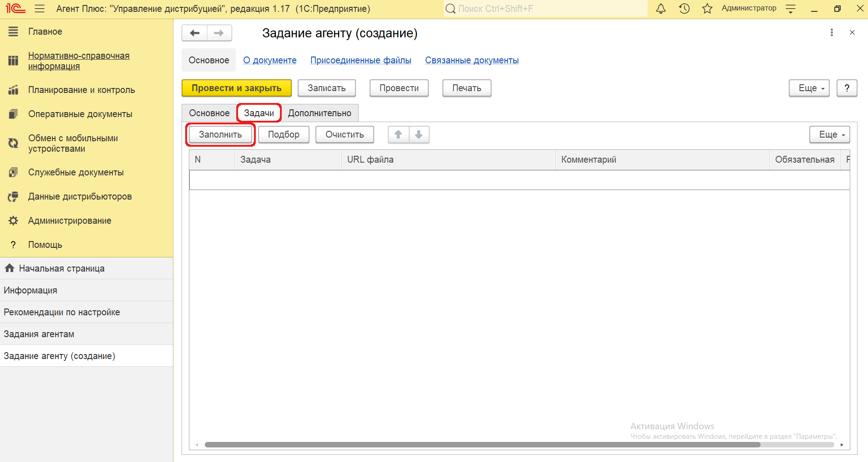Image resolution: width=868 pixels, height=462 pixels.
Task: Expand the top Еще dropdown menu
Action: click(x=809, y=88)
